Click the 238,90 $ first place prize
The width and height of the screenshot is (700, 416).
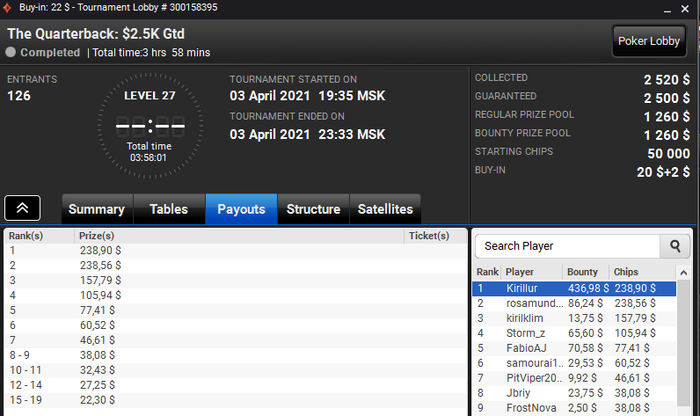coord(100,251)
